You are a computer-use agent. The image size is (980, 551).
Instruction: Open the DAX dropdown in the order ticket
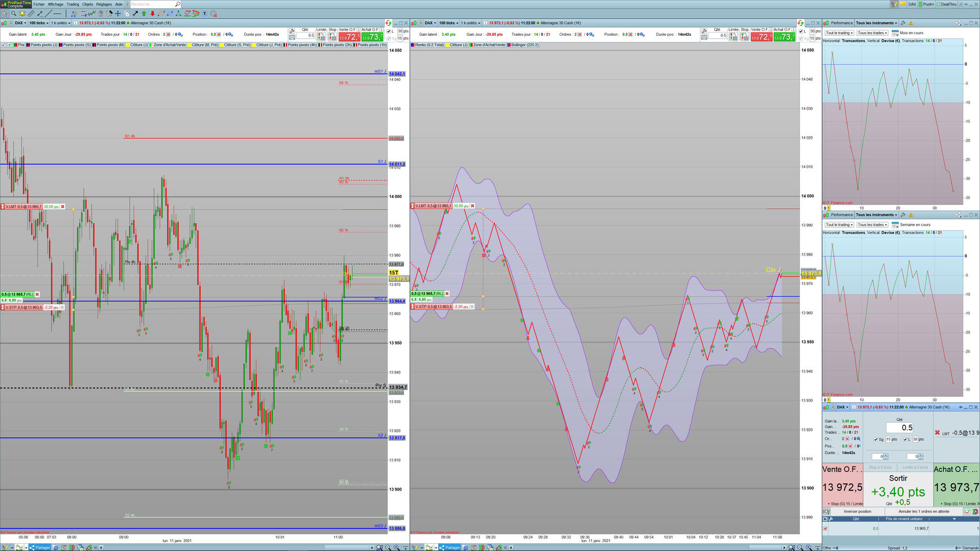[843, 407]
